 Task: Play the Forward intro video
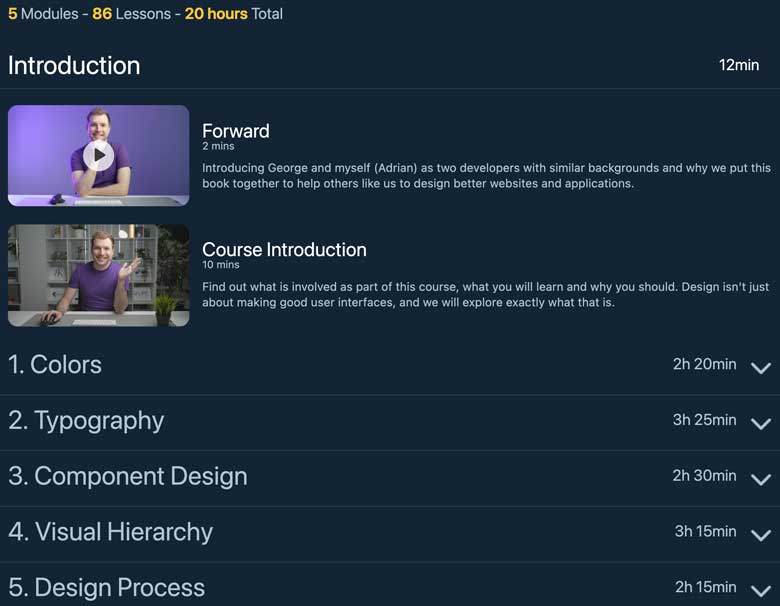(98, 156)
